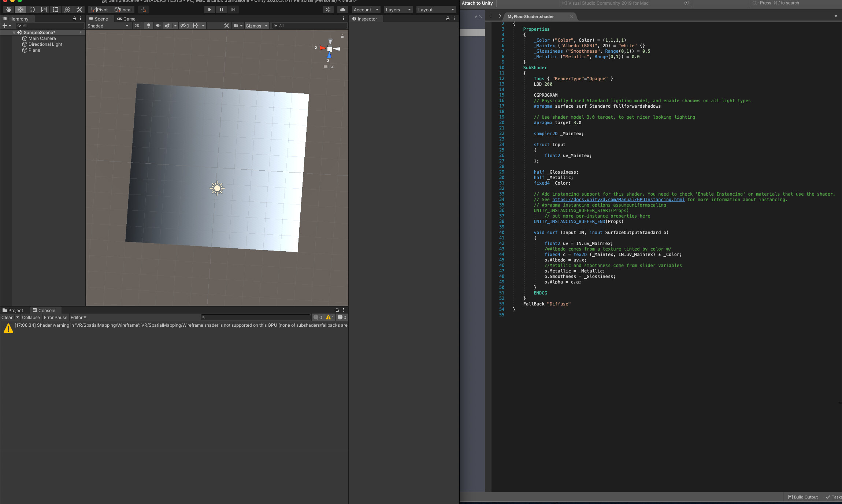Click the Directional Light sun gizmo
842x504 pixels.
click(217, 188)
